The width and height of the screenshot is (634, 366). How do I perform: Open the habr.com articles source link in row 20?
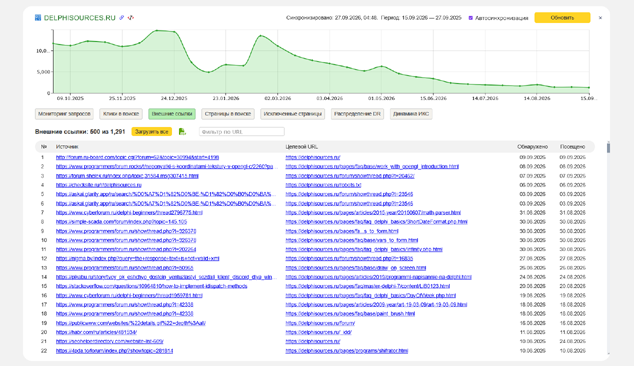point(96,332)
